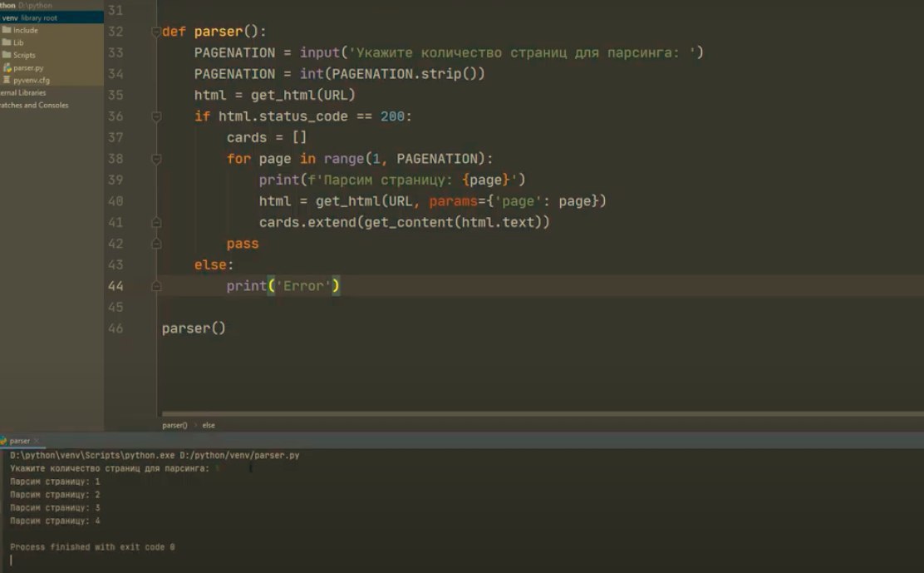924x573 pixels.
Task: Click 'cards.extend(get_content(html.text))' on line 41
Action: [404, 222]
